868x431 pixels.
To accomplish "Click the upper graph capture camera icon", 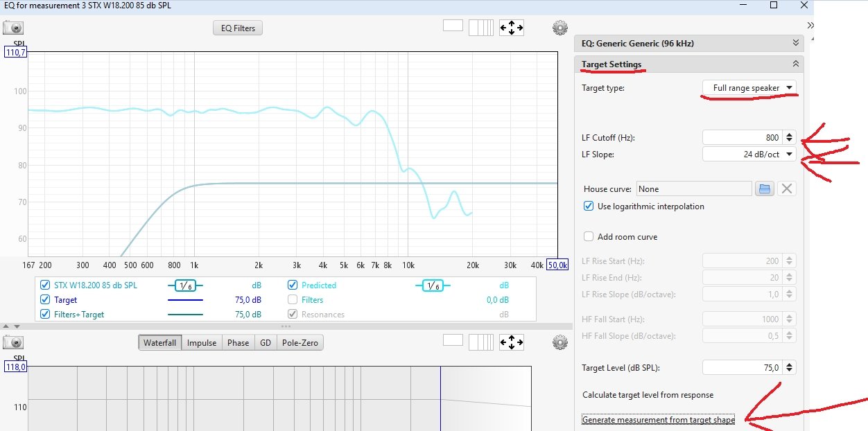I will tap(13, 28).
